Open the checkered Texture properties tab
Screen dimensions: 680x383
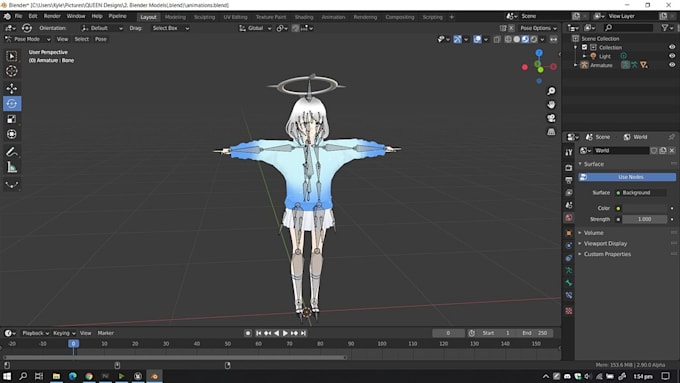point(569,311)
